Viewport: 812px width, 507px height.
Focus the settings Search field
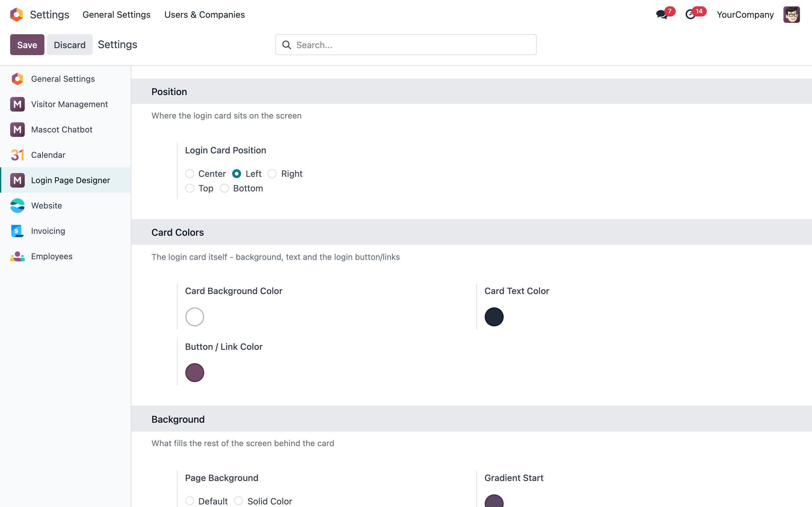pos(406,45)
